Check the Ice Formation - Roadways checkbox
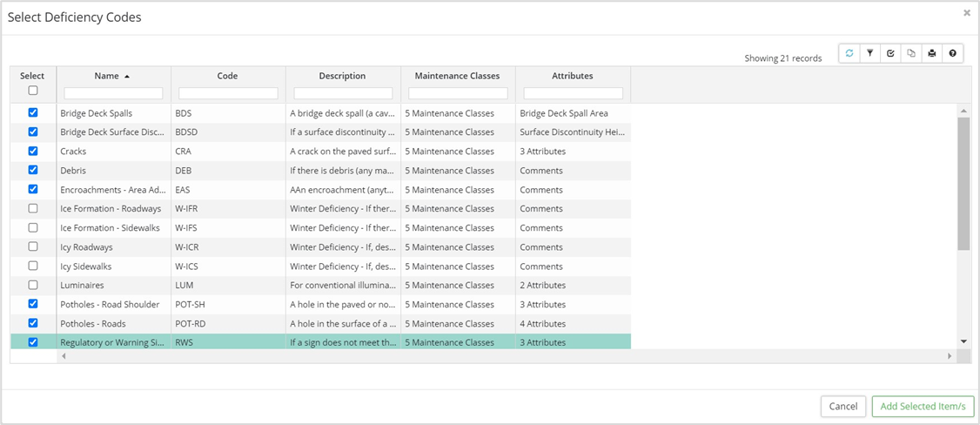The image size is (980, 425). tap(33, 208)
